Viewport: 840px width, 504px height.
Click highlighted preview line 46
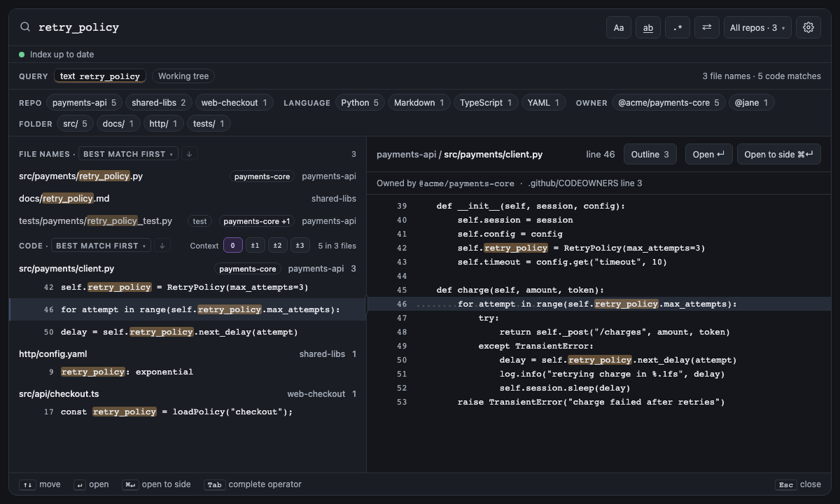pos(599,304)
